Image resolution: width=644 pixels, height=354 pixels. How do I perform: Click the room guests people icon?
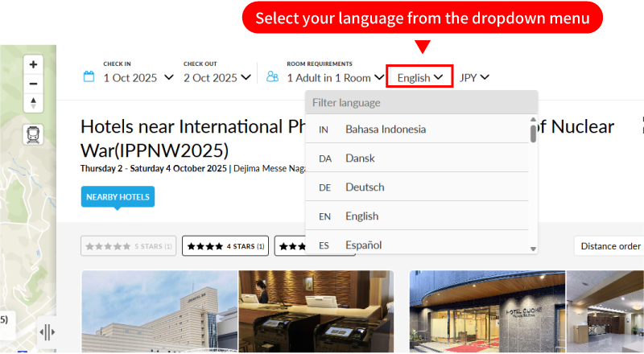pyautogui.click(x=272, y=76)
